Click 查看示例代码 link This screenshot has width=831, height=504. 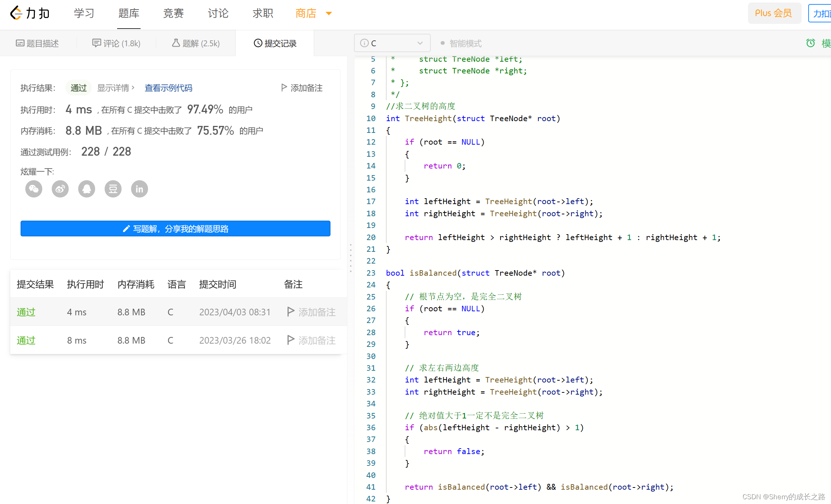[169, 88]
